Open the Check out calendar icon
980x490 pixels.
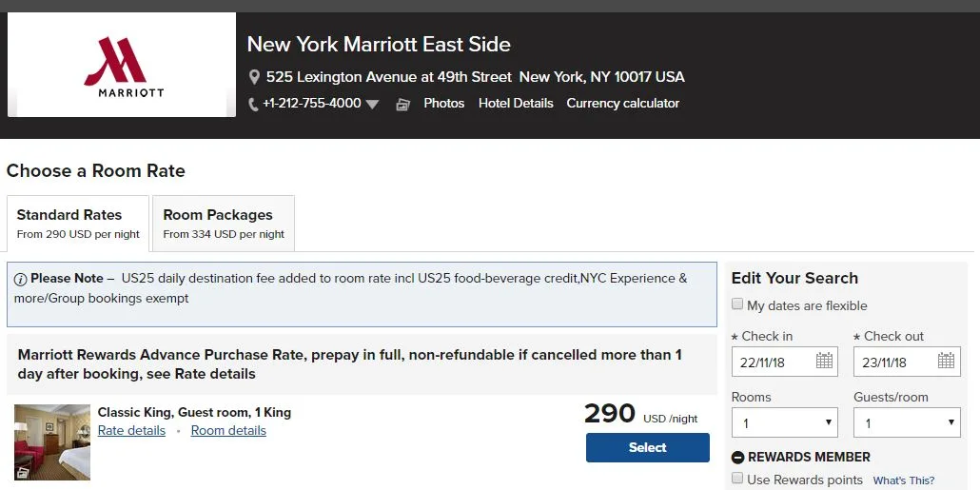point(946,362)
